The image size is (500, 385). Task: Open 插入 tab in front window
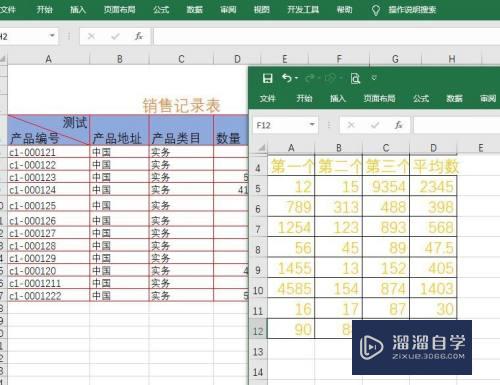click(x=337, y=98)
